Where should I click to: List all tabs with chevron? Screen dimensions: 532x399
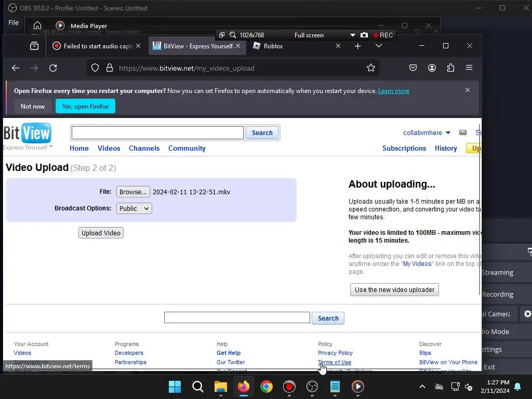379,46
